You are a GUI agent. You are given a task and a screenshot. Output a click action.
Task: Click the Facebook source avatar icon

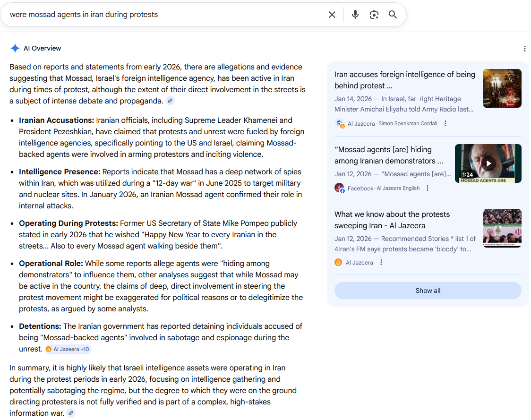tap(339, 188)
